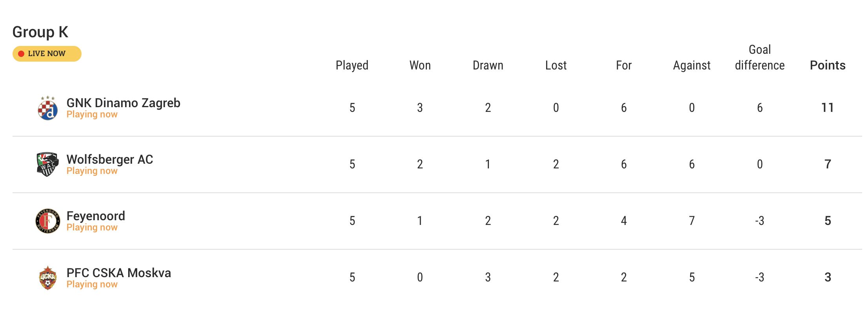The height and width of the screenshot is (316, 868).
Task: Click the Lost column header
Action: click(556, 65)
